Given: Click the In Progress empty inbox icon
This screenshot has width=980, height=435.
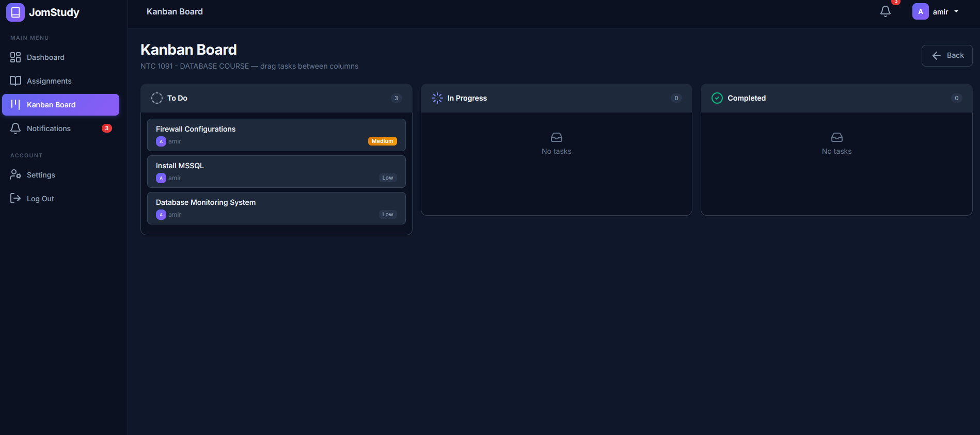Looking at the screenshot, I should point(557,137).
